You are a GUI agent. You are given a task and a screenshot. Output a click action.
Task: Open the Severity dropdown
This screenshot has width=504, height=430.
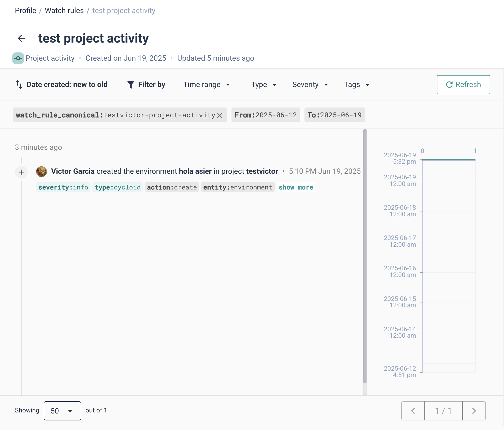310,84
